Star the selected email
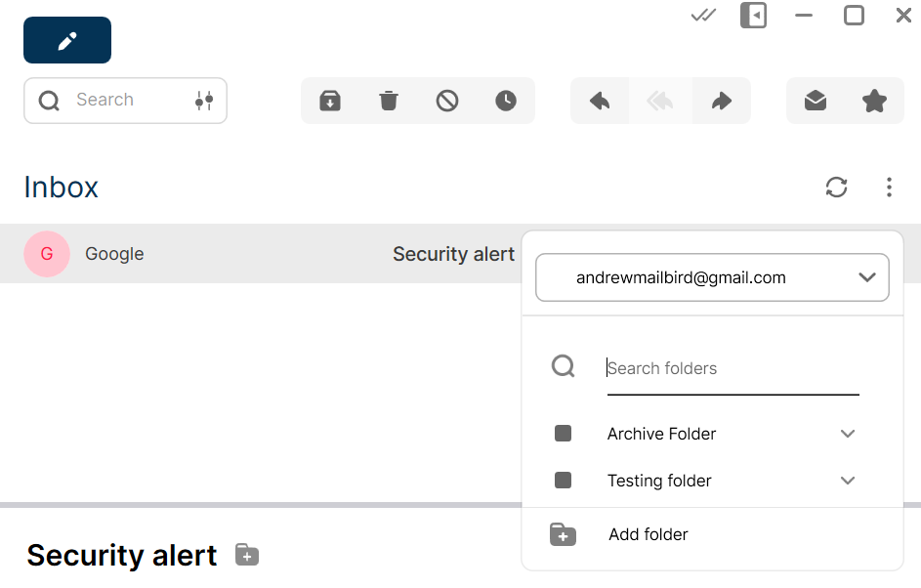 (874, 101)
